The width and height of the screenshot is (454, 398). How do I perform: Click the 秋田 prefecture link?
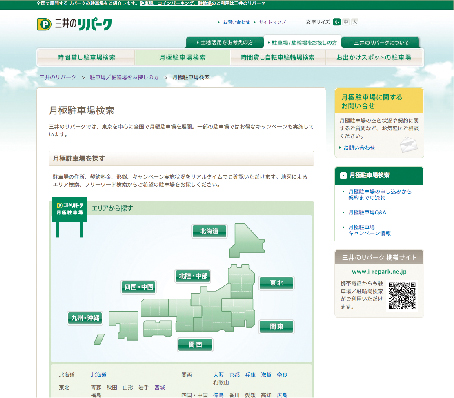pyautogui.click(x=112, y=387)
